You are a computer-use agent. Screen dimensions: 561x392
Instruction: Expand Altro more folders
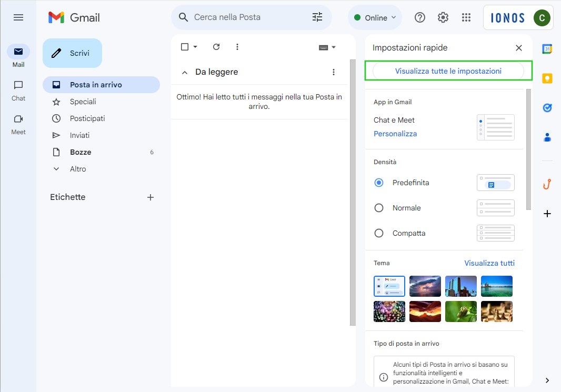[x=101, y=169]
